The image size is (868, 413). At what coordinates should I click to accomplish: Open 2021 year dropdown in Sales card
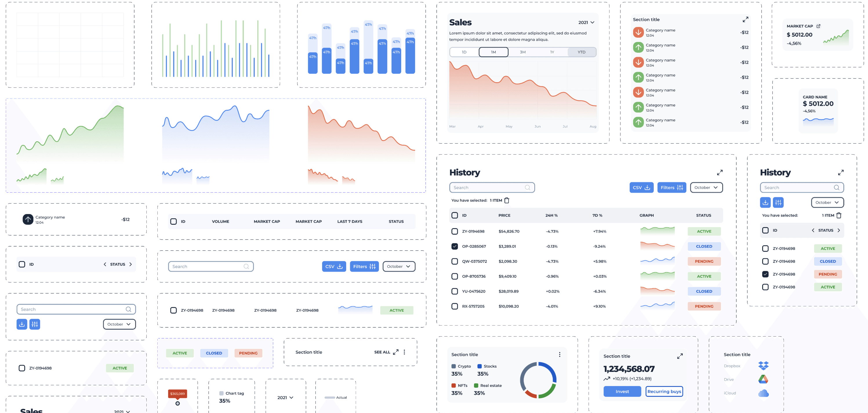[x=586, y=23]
